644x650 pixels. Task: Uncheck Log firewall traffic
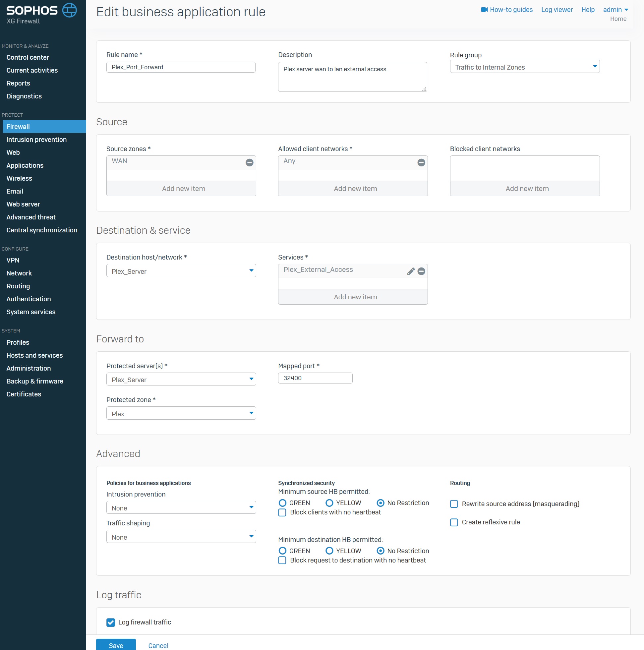pyautogui.click(x=111, y=622)
